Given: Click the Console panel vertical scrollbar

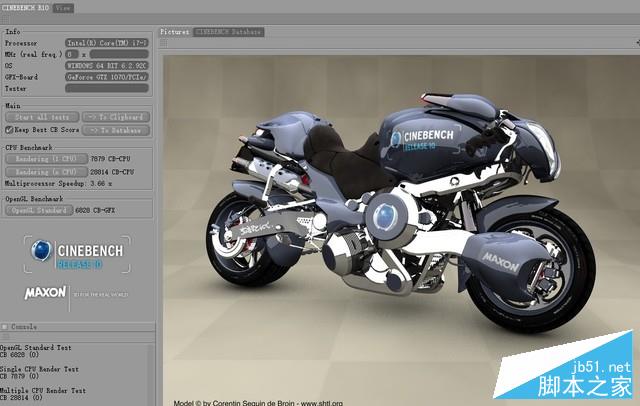Looking at the screenshot, I should pyautogui.click(x=151, y=374).
